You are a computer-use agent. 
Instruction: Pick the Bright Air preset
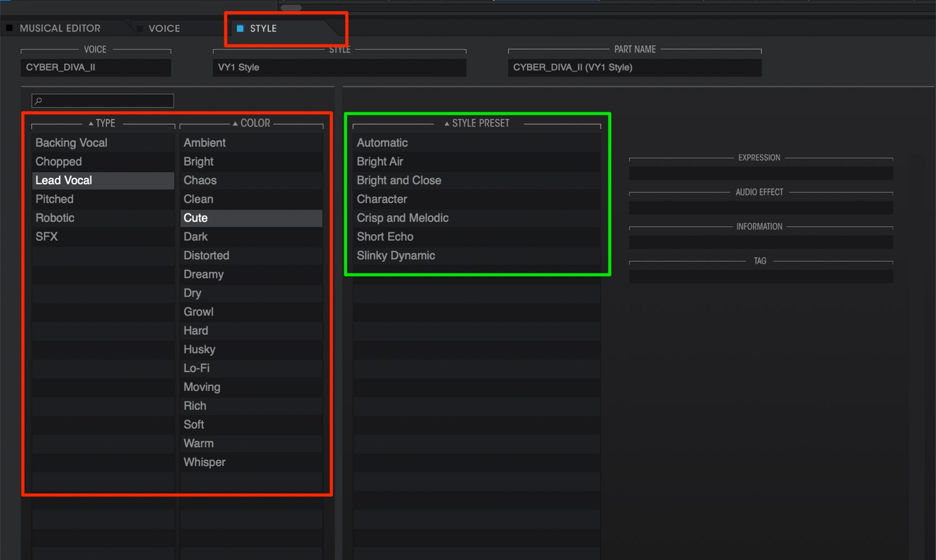coord(477,162)
